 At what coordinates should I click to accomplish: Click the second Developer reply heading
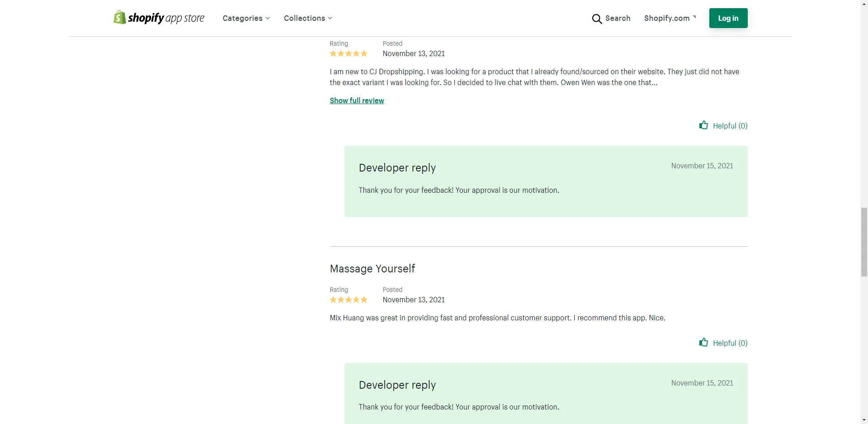(397, 385)
